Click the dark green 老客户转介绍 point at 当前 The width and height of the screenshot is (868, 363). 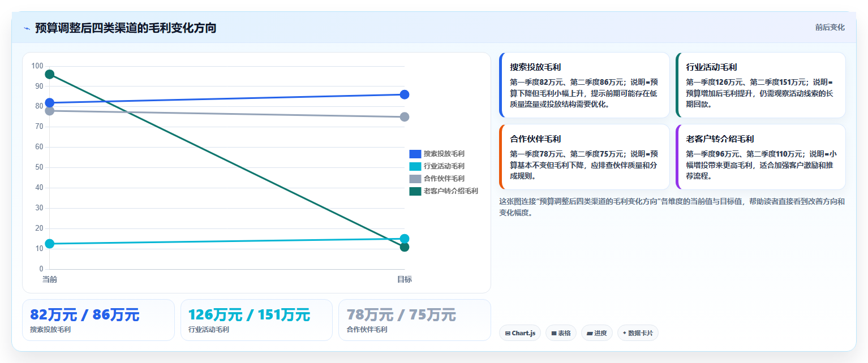click(x=50, y=74)
